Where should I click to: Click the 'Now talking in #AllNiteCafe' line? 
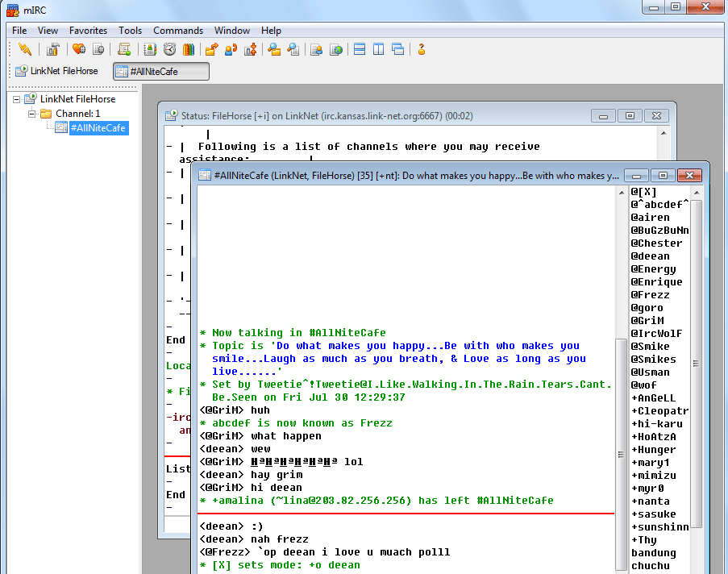pyautogui.click(x=293, y=332)
